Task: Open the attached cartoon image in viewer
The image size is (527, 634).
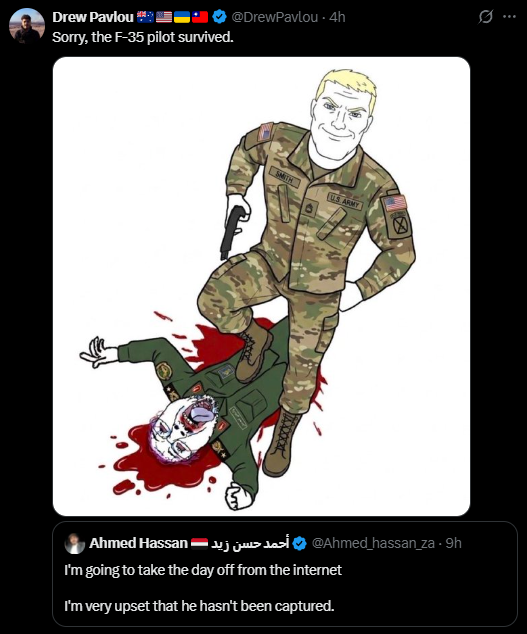Action: pos(261,286)
